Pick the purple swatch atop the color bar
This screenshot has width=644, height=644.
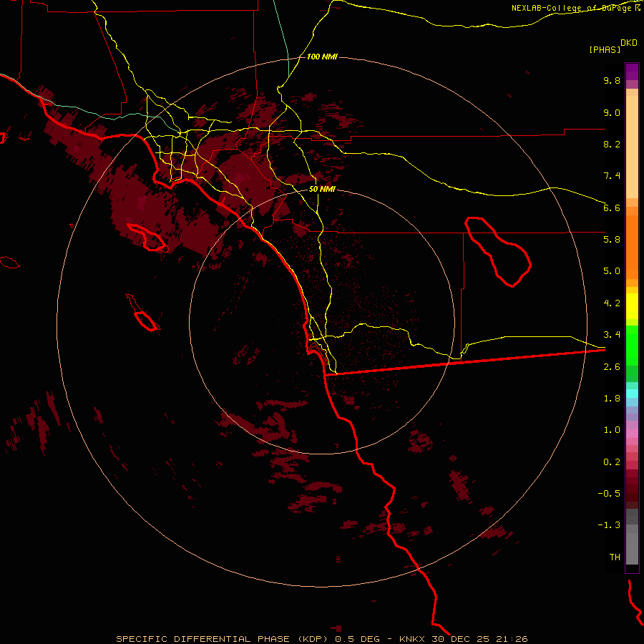pos(632,72)
